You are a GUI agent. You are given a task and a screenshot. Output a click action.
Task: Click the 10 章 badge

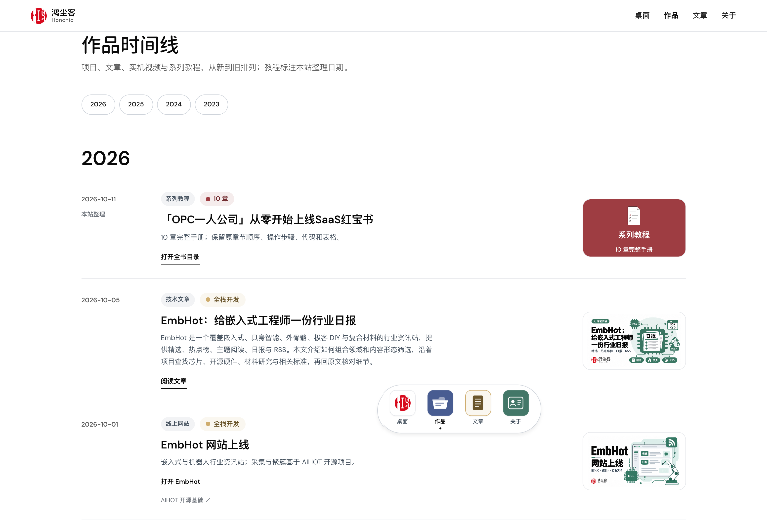[217, 199]
